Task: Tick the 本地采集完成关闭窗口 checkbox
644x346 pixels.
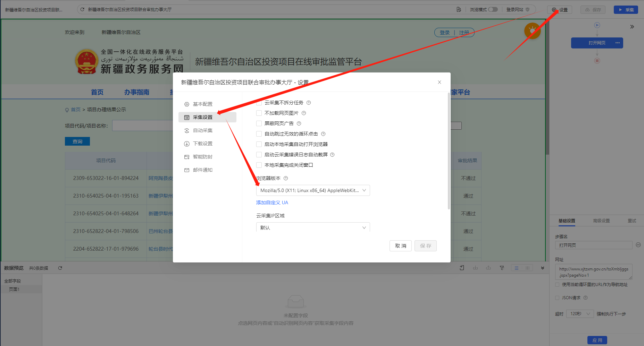Action: (x=259, y=165)
